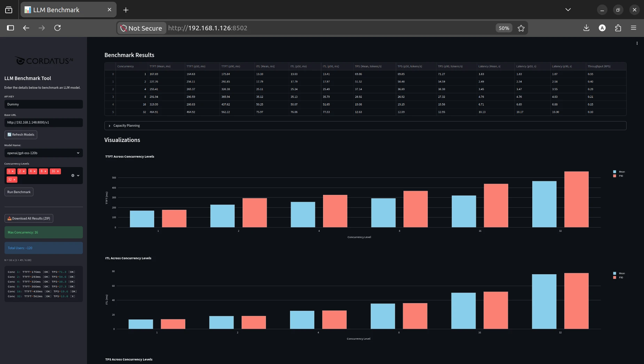Open the extensions puzzle icon
644x364 pixels.
point(618,28)
